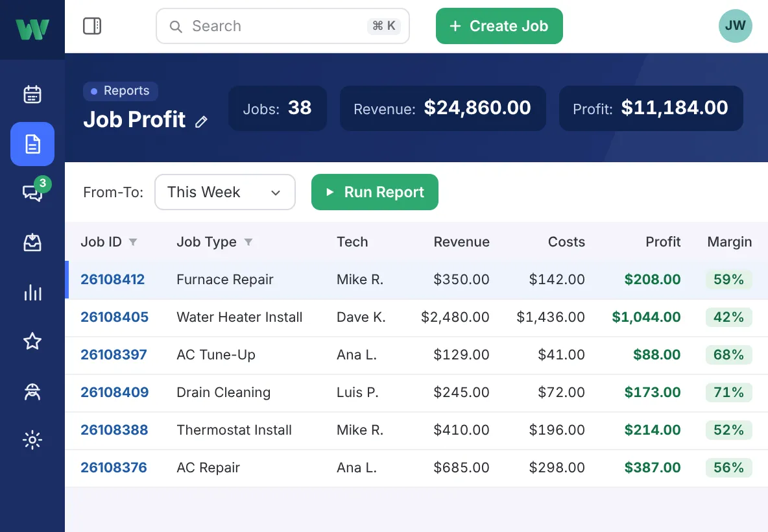Toggle the sidebar panel icon

(92, 26)
